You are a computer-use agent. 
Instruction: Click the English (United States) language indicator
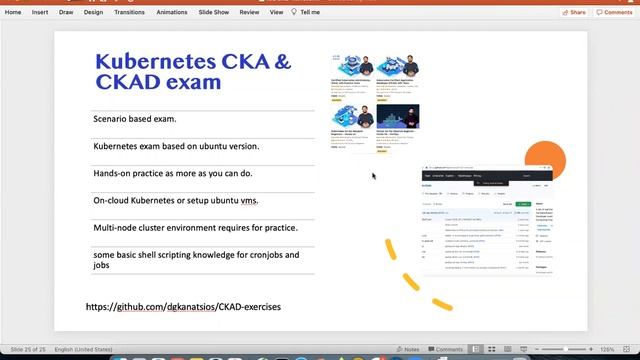(83, 349)
